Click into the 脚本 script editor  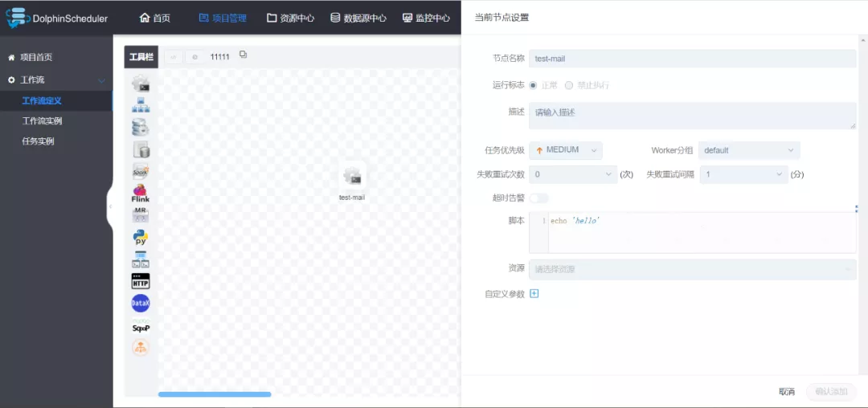[693, 232]
